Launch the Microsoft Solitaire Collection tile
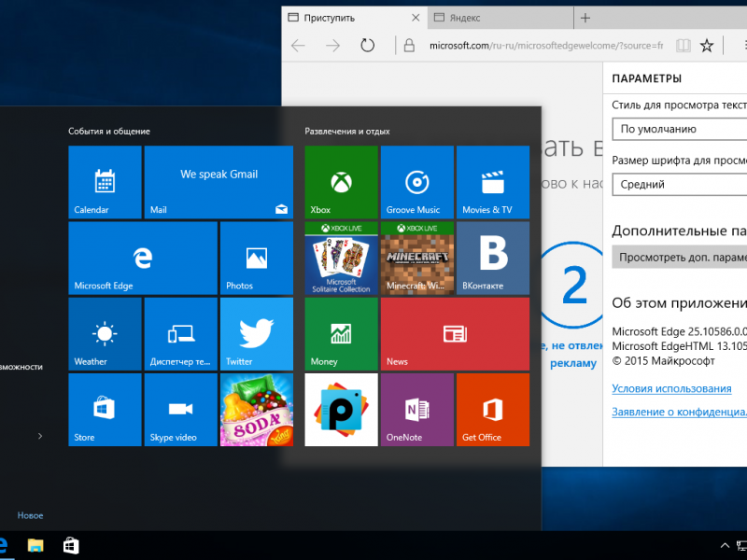Screen dimensions: 747x560 341,259
